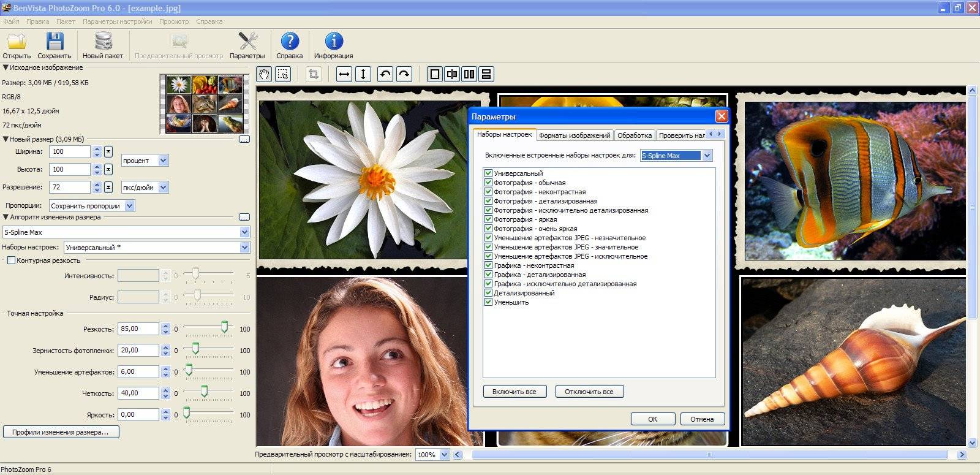980x475 pixels.
Task: Switch to Форматы изображений tab
Action: tap(575, 135)
